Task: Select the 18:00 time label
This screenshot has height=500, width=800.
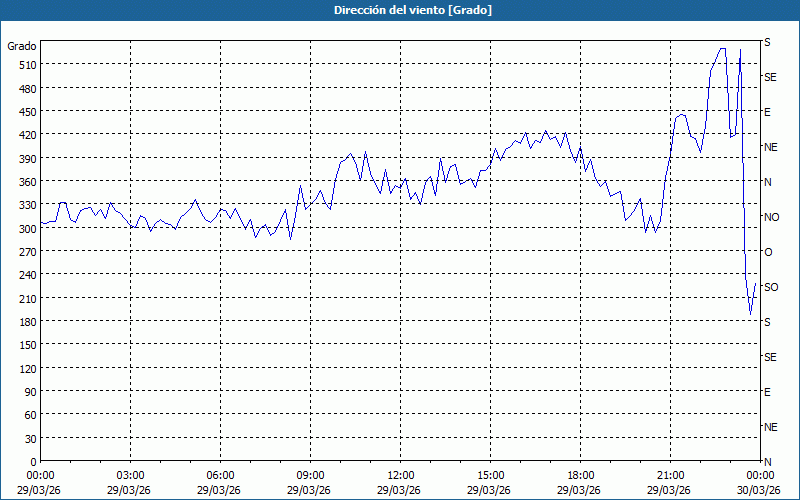Action: coord(580,475)
